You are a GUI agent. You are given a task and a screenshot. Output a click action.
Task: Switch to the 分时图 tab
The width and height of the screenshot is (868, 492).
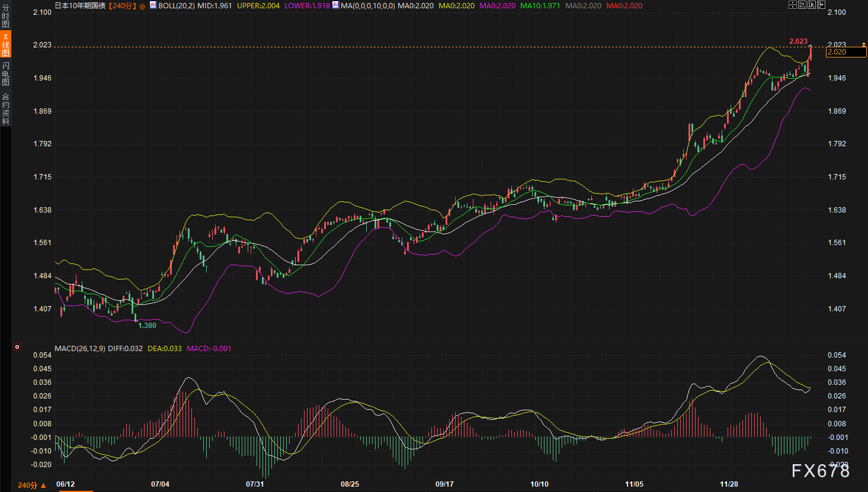[x=5, y=17]
